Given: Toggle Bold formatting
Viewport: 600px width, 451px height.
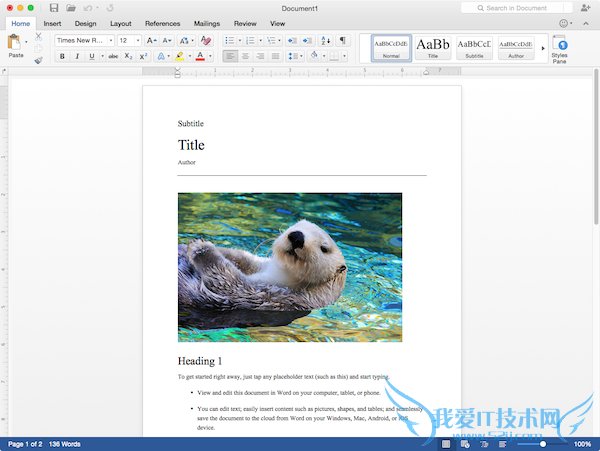Looking at the screenshot, I should pyautogui.click(x=62, y=57).
